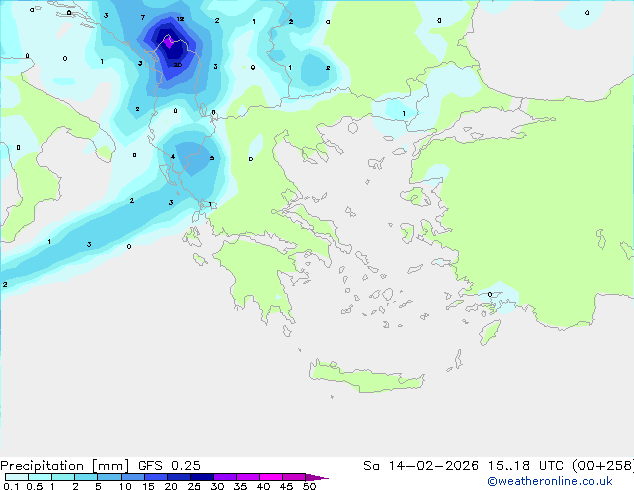Click the legend scale label "50"
The image size is (634, 490).
click(309, 486)
